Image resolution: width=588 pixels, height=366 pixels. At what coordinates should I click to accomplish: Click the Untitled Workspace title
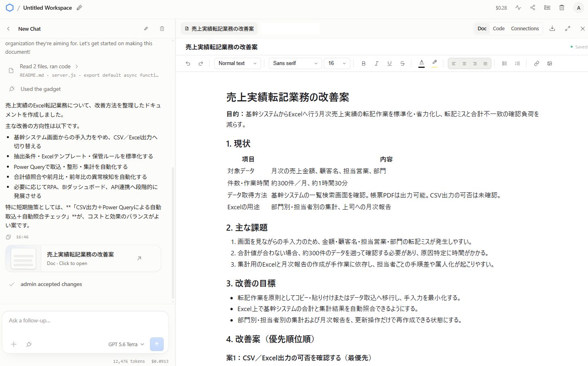[x=48, y=8]
